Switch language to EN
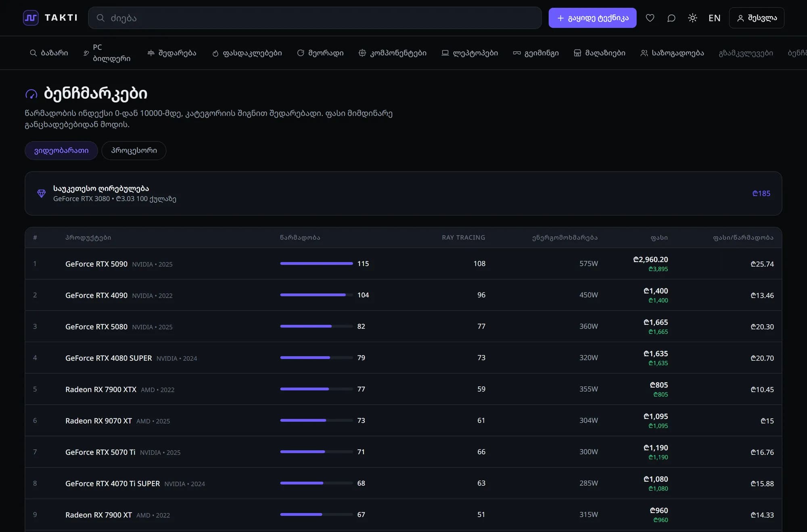This screenshot has height=532, width=807. tap(714, 18)
